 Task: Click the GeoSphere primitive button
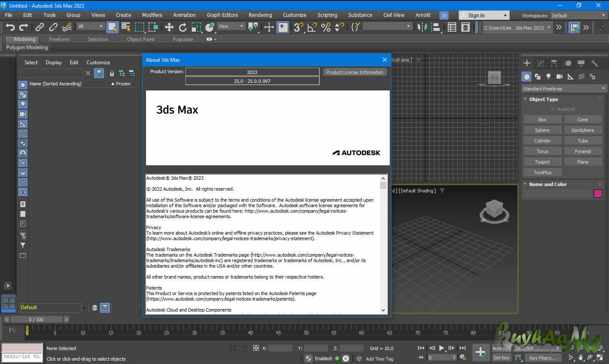(582, 130)
